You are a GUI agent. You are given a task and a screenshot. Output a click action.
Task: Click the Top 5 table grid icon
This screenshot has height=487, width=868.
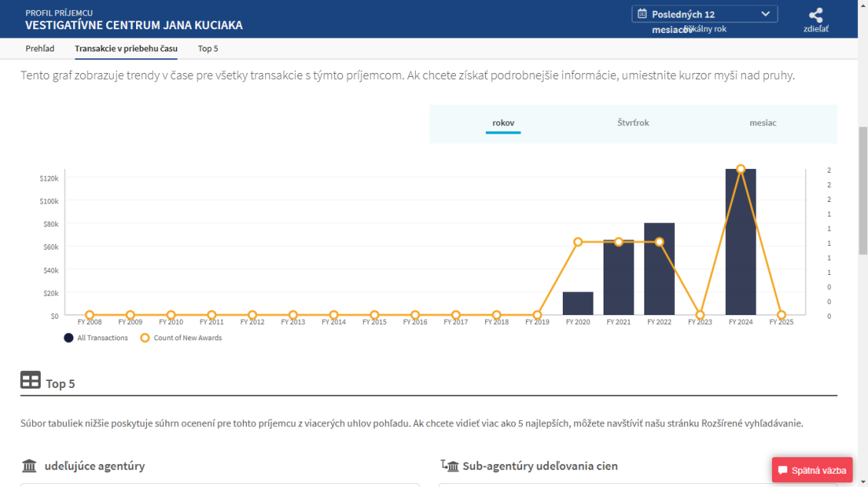pos(31,380)
